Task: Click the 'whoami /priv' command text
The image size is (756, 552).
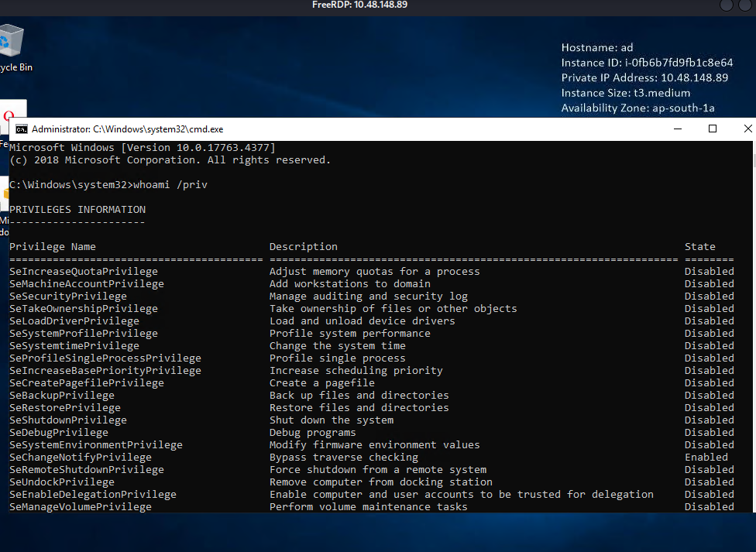Action: 170,184
